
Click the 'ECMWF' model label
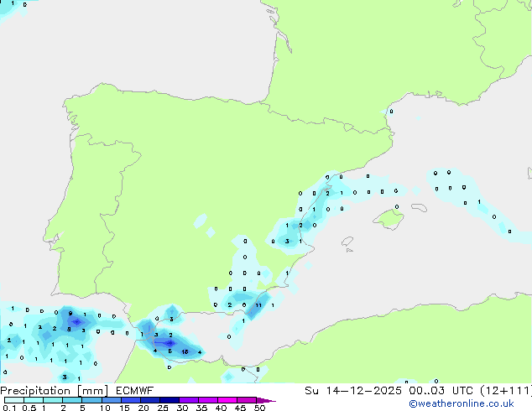pyautogui.click(x=134, y=391)
